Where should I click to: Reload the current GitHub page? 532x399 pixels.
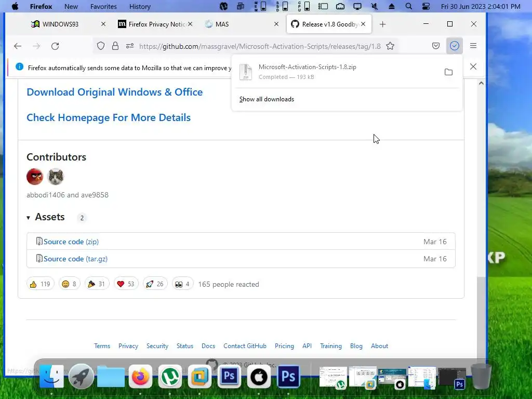55,46
